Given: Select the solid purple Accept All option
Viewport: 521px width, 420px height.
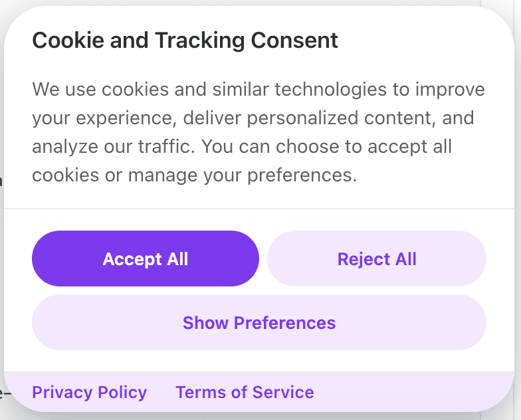Looking at the screenshot, I should coord(145,259).
